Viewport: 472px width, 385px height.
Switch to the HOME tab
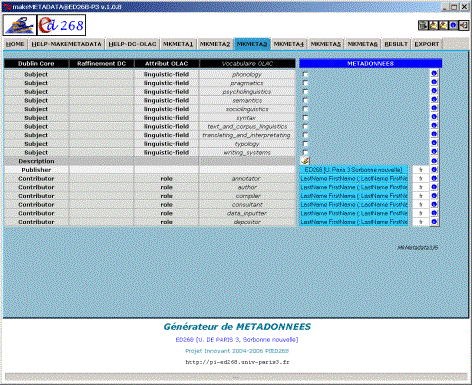click(15, 44)
